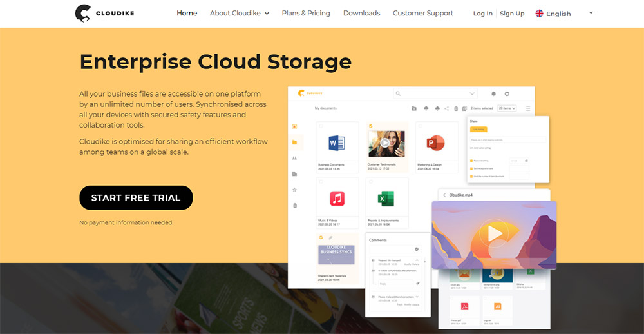Click the comment input field in Comments panel
The width and height of the screenshot is (644, 334).
coord(395,250)
